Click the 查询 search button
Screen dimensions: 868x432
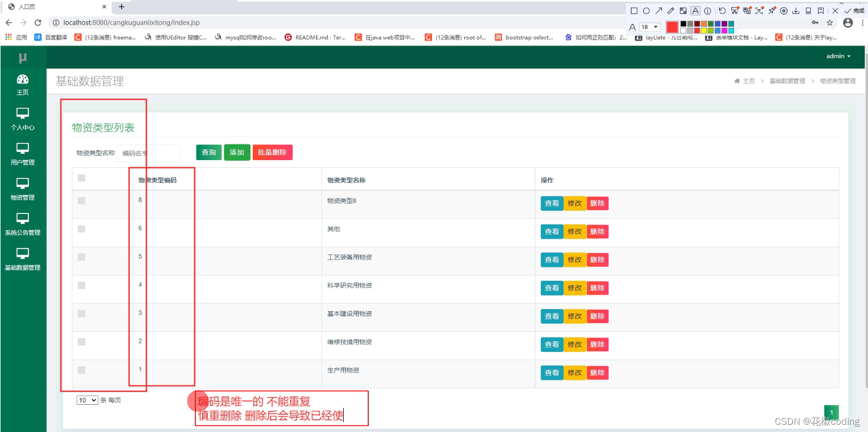pos(209,152)
